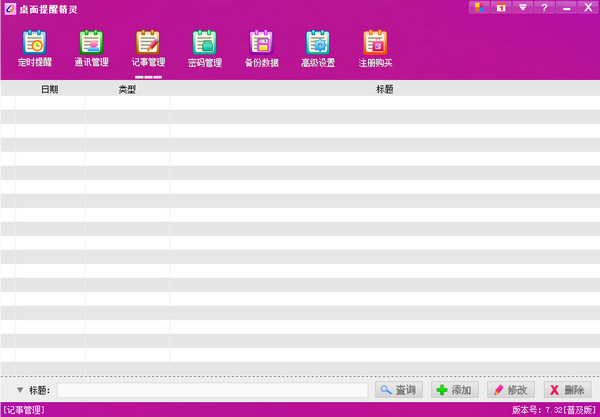Open the 密码管理 password manager
Viewport: 600px width, 417px height.
205,48
